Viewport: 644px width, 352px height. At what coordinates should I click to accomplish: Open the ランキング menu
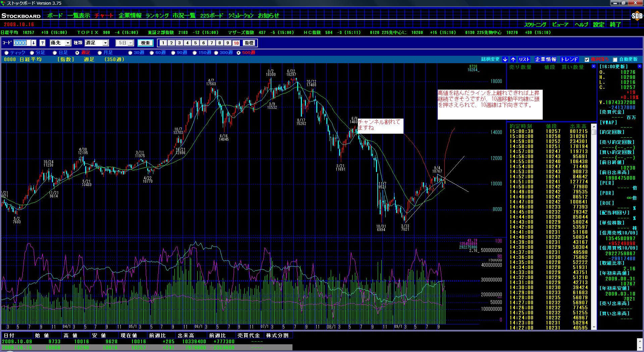point(157,15)
